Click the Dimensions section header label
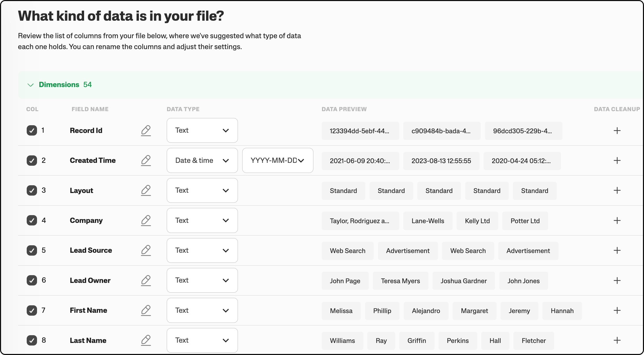Viewport: 644px width, 355px height. point(59,85)
